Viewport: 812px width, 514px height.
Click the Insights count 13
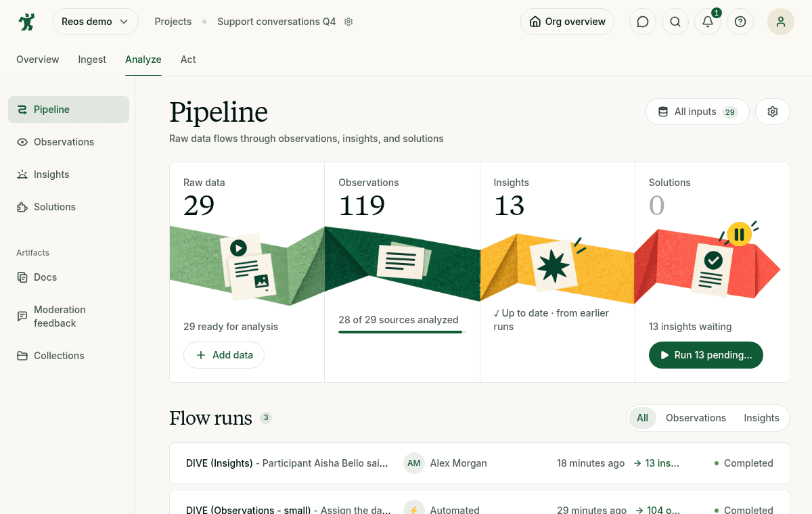click(x=510, y=206)
